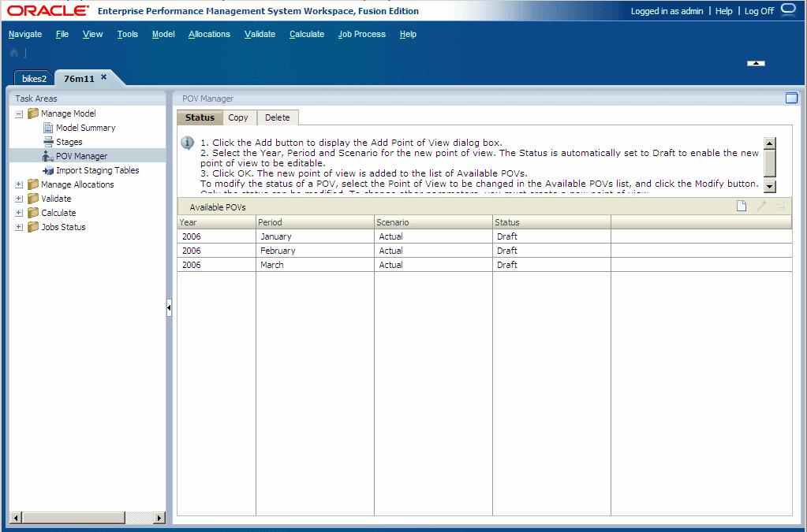Collapse the Manage Model tree branch
Screen dimensions: 807x532
pos(19,113)
